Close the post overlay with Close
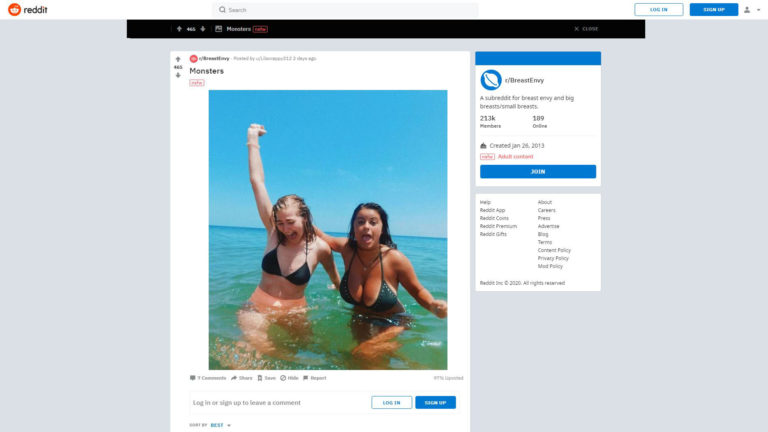The image size is (768, 432). click(x=586, y=29)
